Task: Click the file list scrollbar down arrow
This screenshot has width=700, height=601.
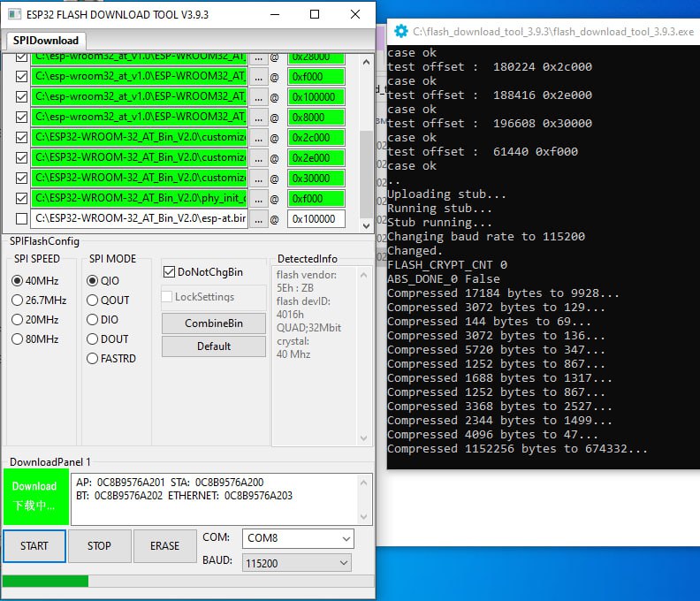Action: coord(366,225)
